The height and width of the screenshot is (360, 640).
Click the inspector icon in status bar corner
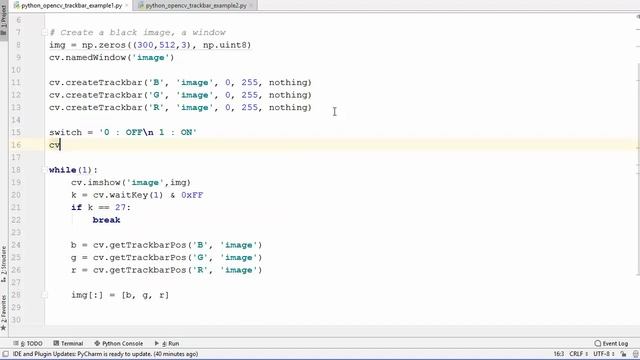(x=636, y=354)
